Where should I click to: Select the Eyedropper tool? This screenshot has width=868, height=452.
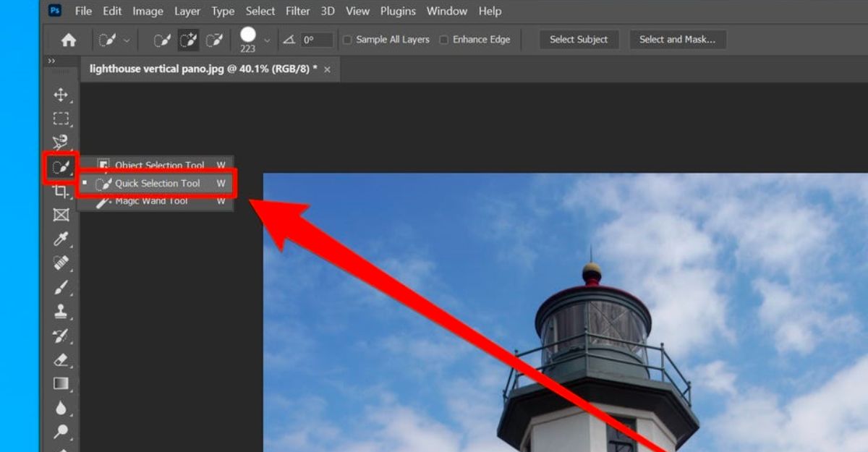[61, 239]
